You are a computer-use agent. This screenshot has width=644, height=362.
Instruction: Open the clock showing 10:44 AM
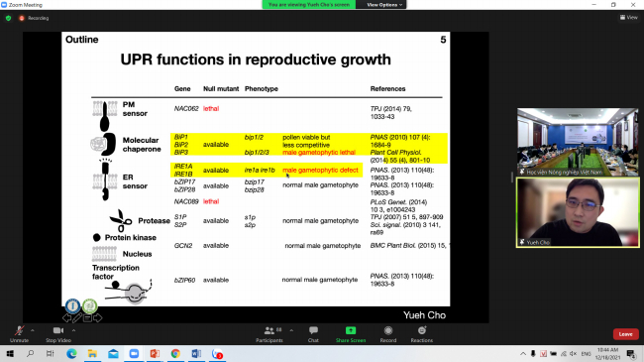(x=607, y=354)
